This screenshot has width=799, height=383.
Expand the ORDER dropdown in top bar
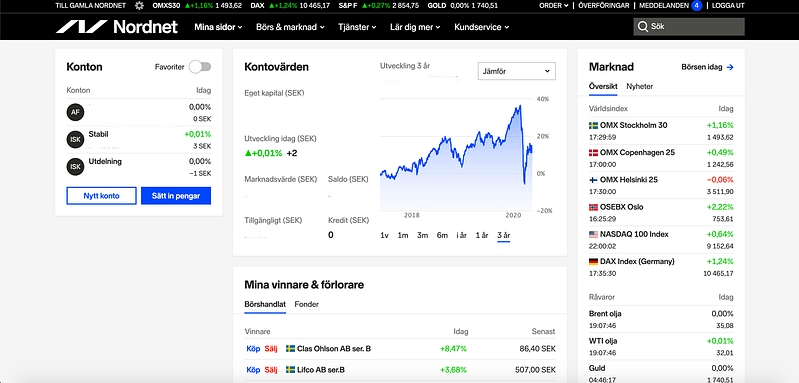pyautogui.click(x=554, y=6)
